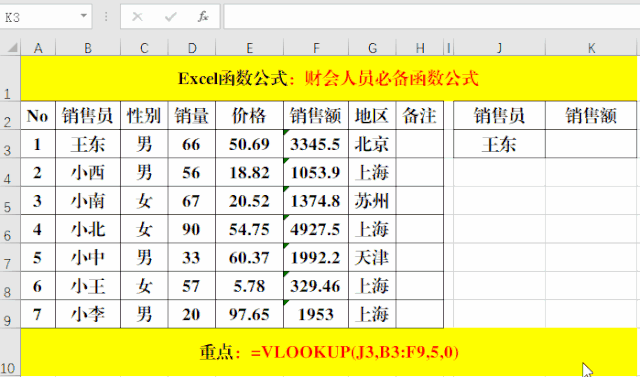Open the Insert Function fx button
640x377 pixels.
(203, 17)
